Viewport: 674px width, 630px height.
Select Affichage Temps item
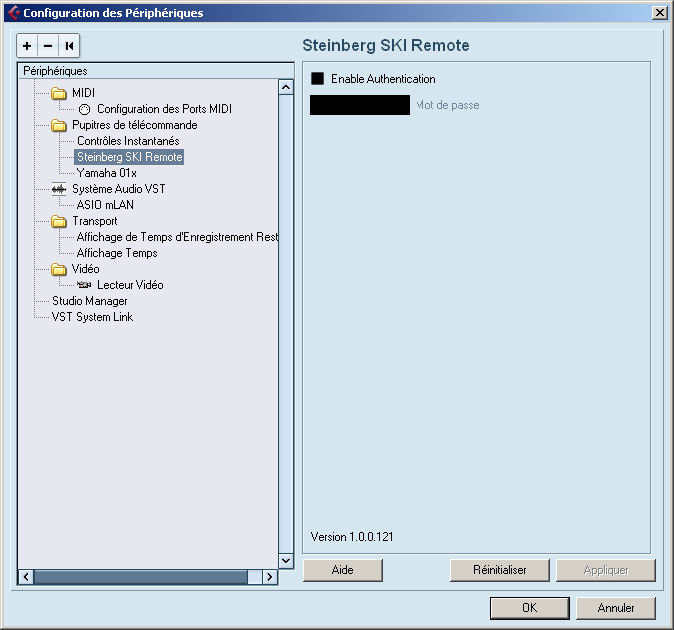pyautogui.click(x=117, y=253)
